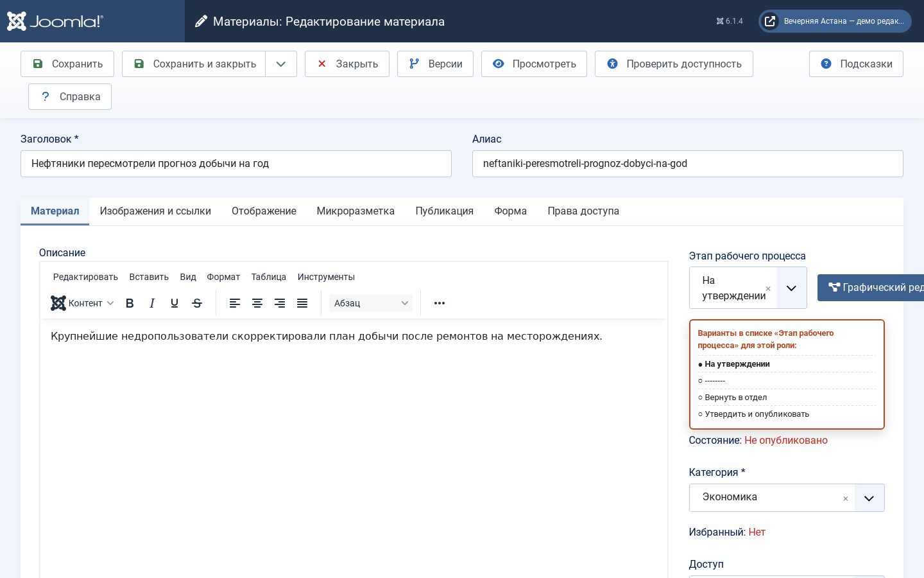Click the «Проверить доступность» button
This screenshot has height=578, width=924.
coord(674,64)
